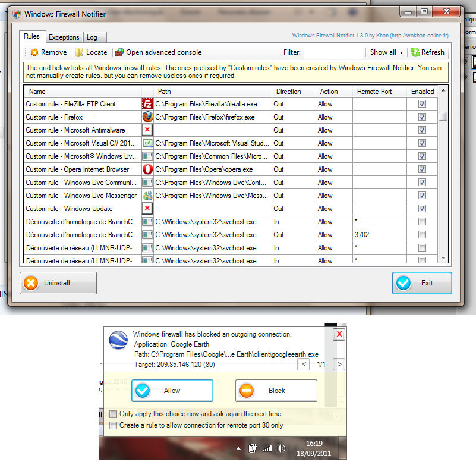Click the Windows Live Messenger icon
The width and height of the screenshot is (476, 465).
(x=147, y=195)
